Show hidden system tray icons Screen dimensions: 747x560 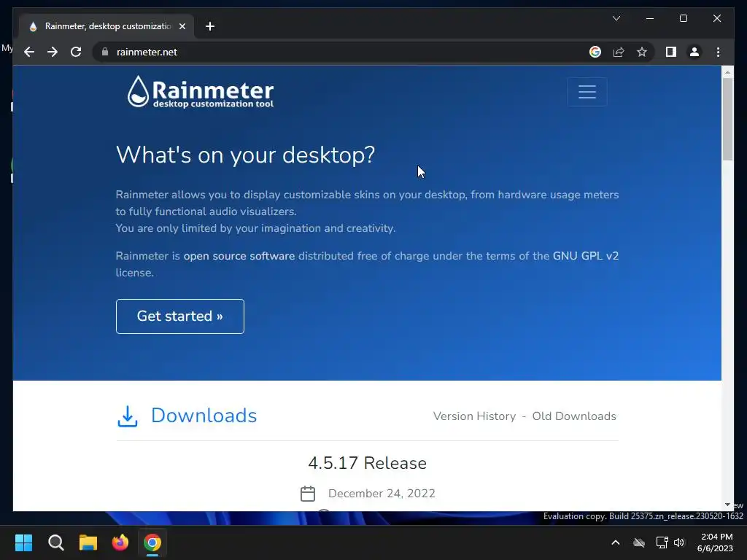(x=616, y=542)
